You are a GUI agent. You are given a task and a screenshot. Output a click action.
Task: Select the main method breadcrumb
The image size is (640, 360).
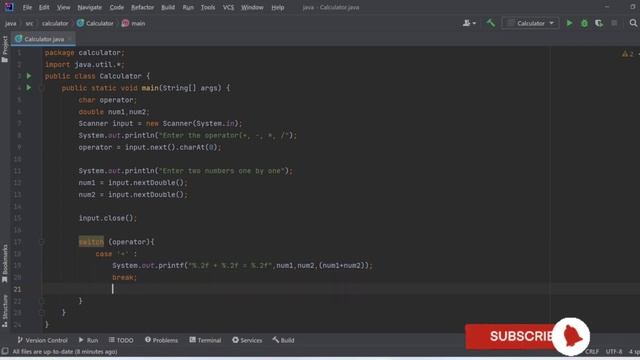point(133,24)
